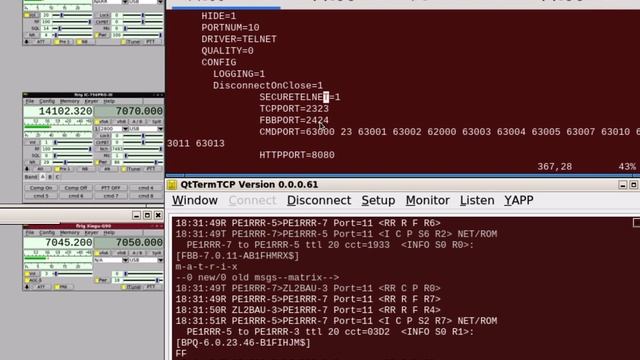This screenshot has width=640, height=360.
Task: Select Band tab C in IC-756PRO window
Action: click(57, 177)
